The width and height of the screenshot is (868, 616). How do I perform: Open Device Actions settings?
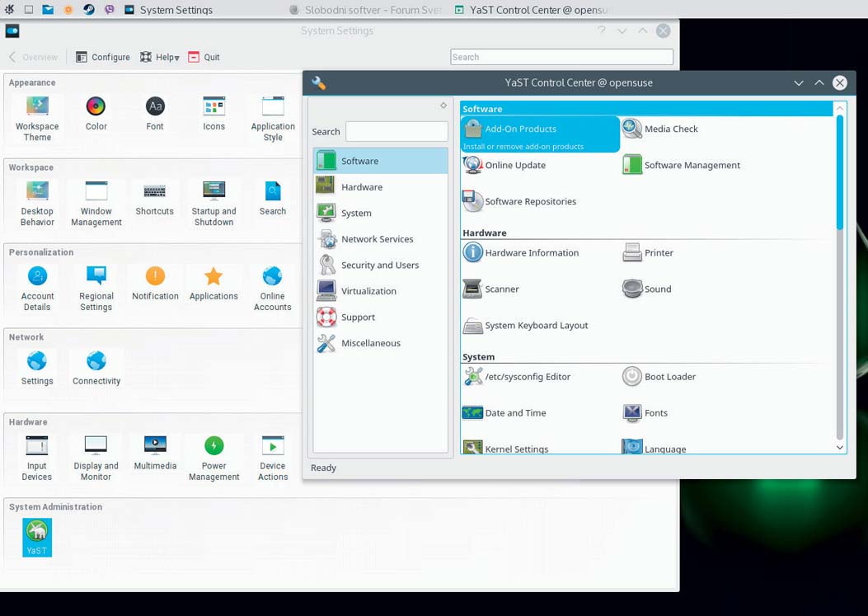[273, 458]
